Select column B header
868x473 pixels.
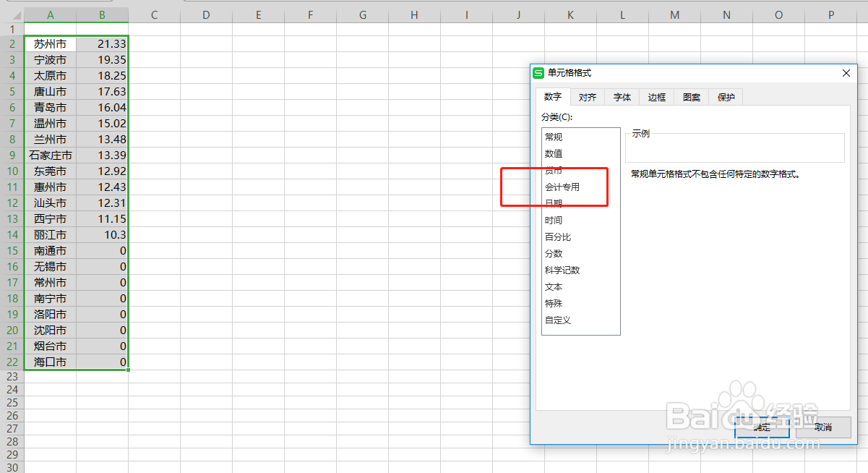pos(102,14)
